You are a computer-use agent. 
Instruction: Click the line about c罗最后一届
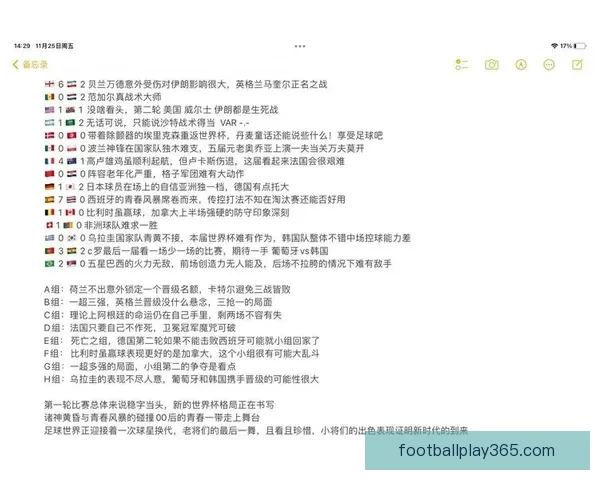186,251
